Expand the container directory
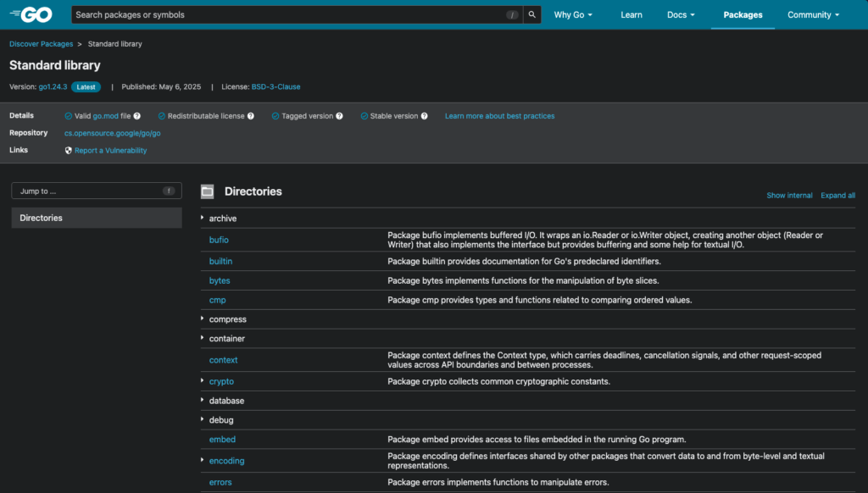The image size is (868, 493). [x=202, y=338]
